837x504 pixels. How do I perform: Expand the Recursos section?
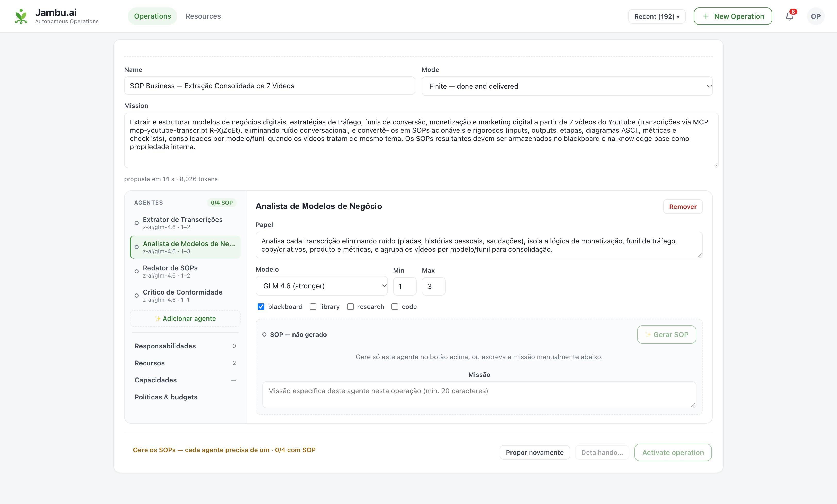(x=185, y=363)
